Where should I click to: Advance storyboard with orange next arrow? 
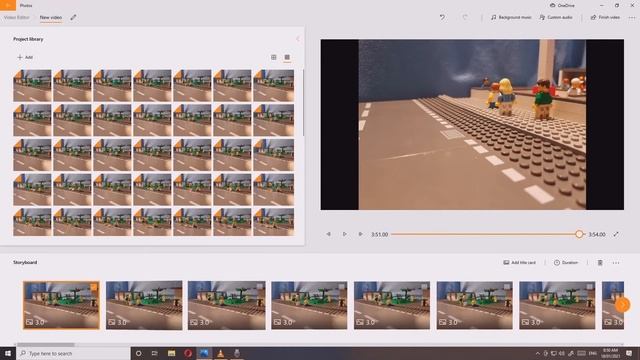point(622,305)
